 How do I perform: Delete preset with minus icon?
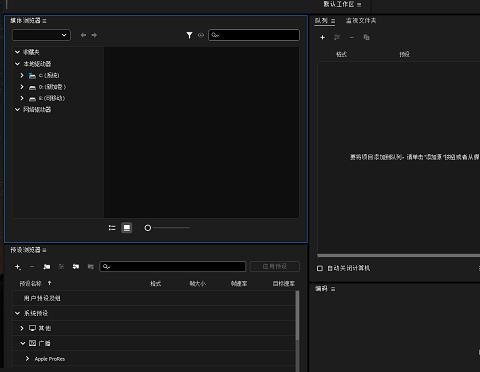32,267
